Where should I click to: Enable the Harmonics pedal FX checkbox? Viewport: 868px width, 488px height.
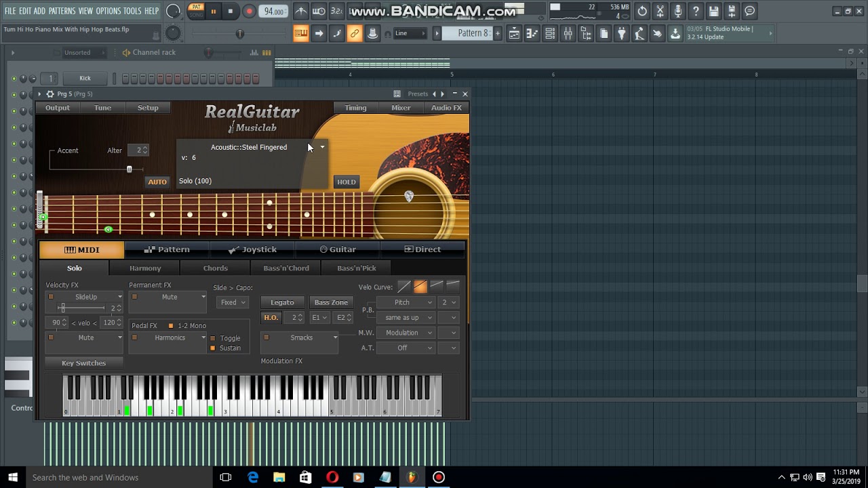134,338
